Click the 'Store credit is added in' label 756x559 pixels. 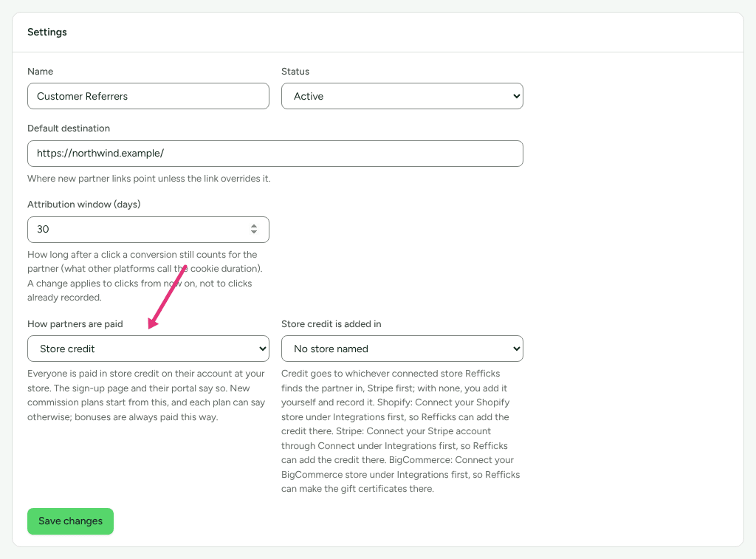[x=331, y=323]
